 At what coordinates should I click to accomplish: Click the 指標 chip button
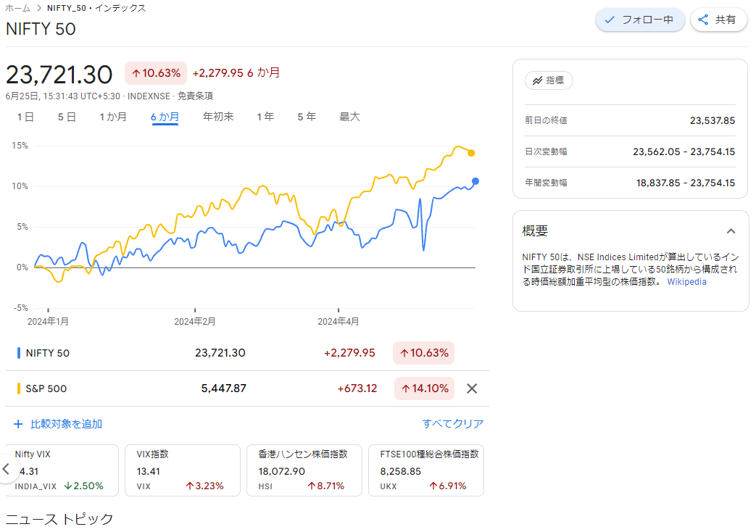click(x=549, y=80)
